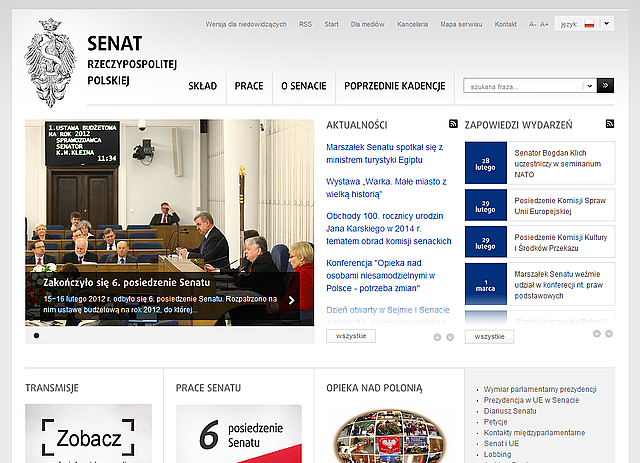The width and height of the screenshot is (640, 463).
Task: Open the PRACE menu
Action: coord(249,86)
